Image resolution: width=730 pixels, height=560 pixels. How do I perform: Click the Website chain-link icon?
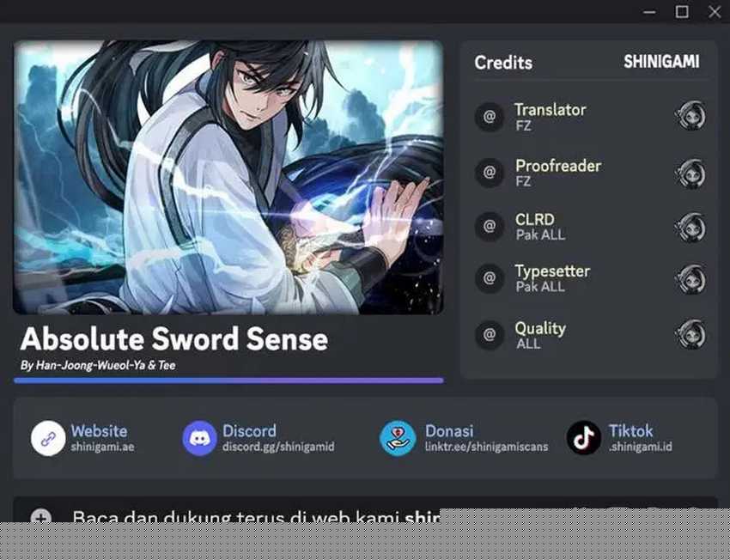48,438
